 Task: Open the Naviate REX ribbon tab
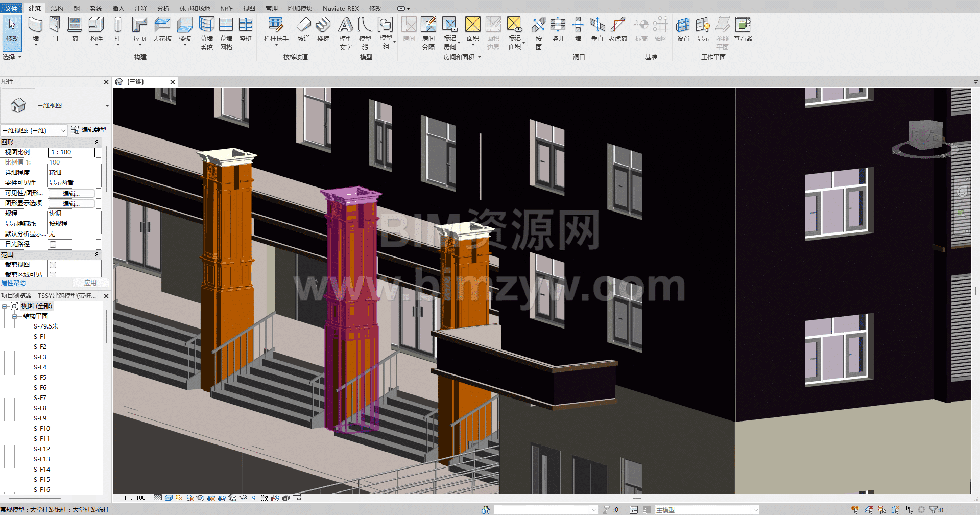point(341,8)
